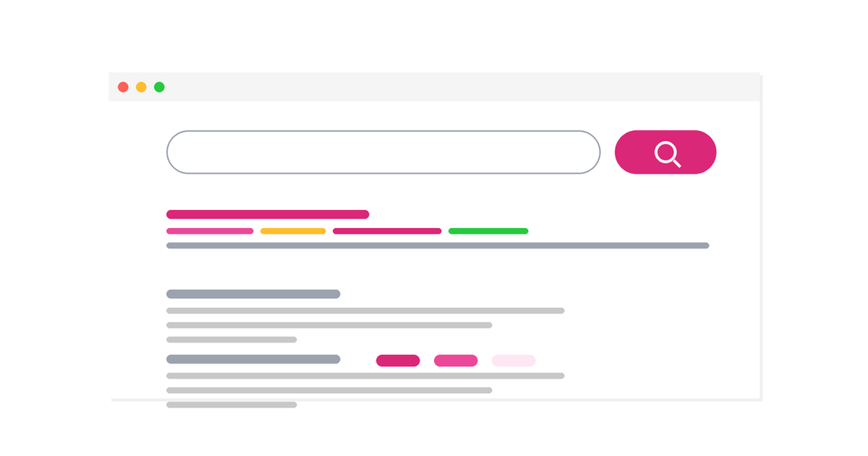Click the red window close dot
868x456 pixels.
[123, 87]
